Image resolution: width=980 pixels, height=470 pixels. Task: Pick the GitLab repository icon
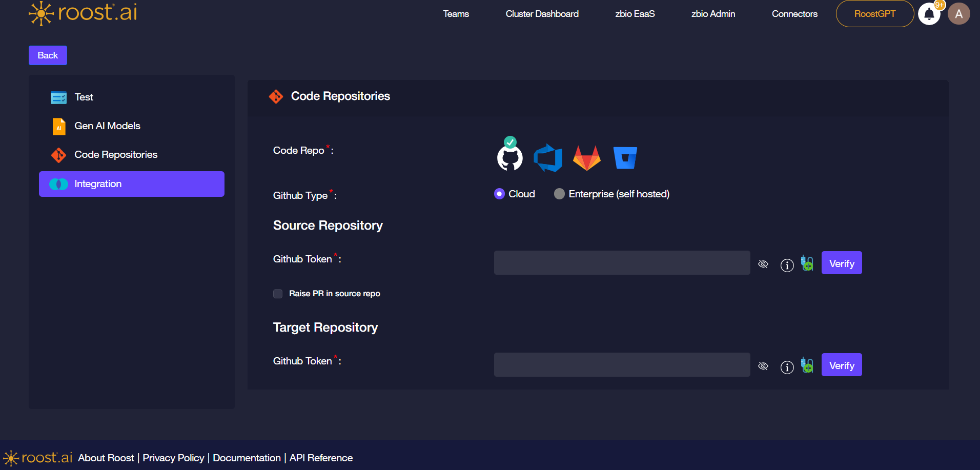[586, 158]
